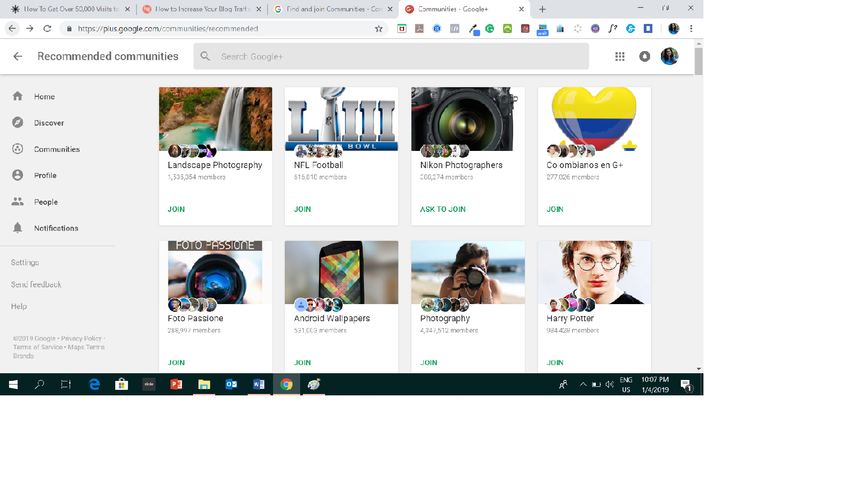
Task: Select the 'Communities - Google+' tab
Action: pos(464,9)
